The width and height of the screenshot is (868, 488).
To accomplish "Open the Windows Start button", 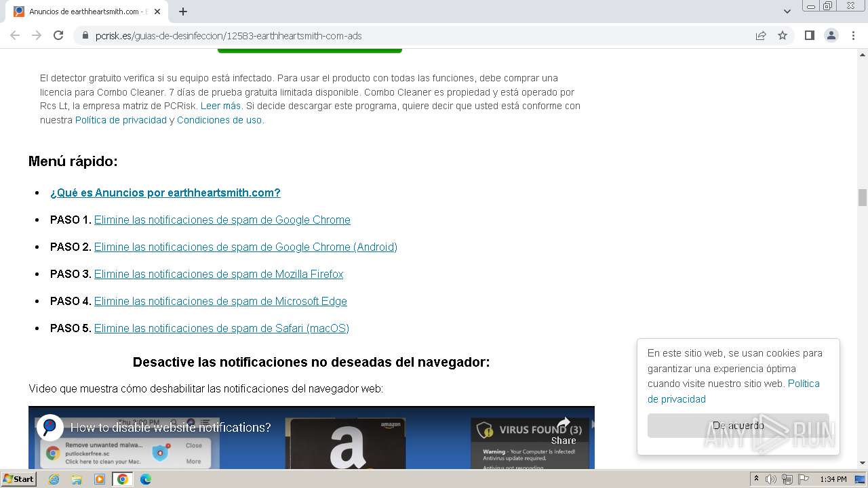I will (x=19, y=479).
